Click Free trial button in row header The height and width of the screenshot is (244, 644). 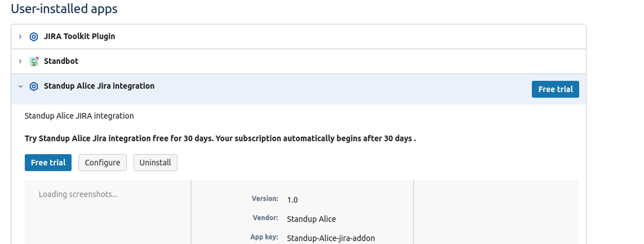tap(555, 89)
